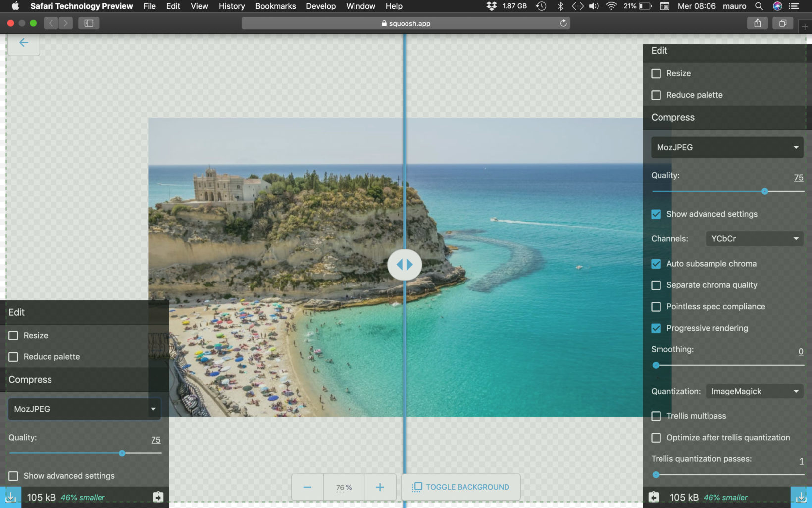Open the right panel MozJPEG codec dropdown
The height and width of the screenshot is (508, 812).
point(727,147)
